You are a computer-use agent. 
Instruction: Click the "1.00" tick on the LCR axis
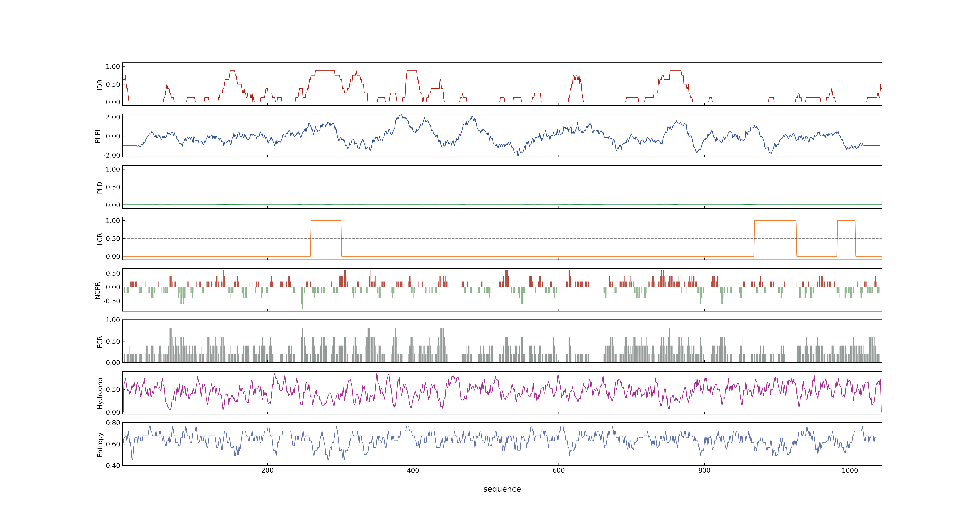point(113,221)
